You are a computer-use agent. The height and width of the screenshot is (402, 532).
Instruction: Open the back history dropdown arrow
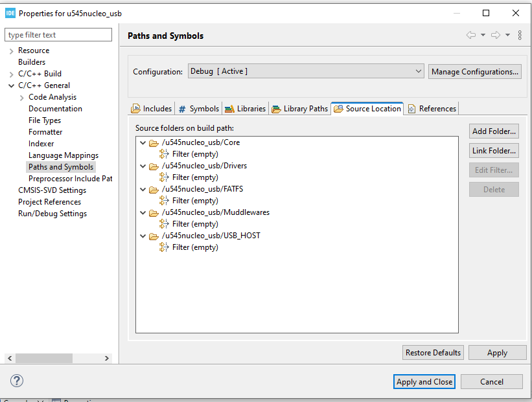click(483, 35)
